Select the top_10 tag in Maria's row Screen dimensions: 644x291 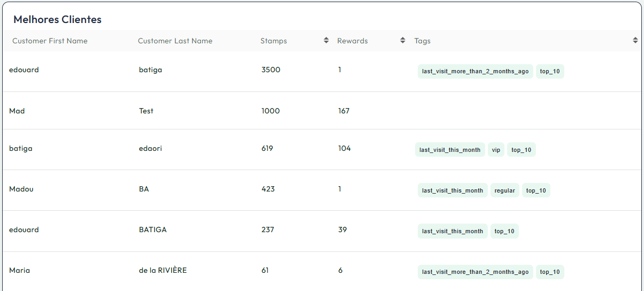[x=550, y=272]
